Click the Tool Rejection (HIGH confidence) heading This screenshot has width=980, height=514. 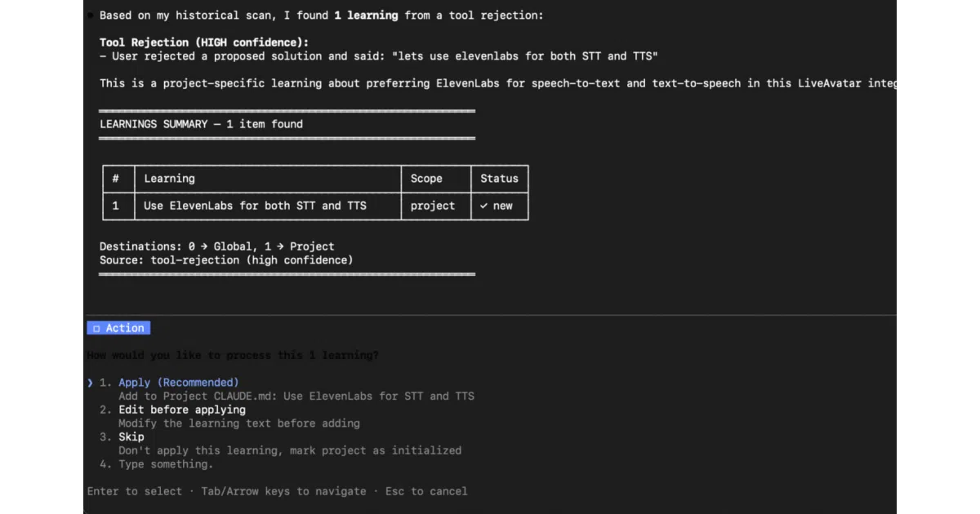tap(204, 42)
